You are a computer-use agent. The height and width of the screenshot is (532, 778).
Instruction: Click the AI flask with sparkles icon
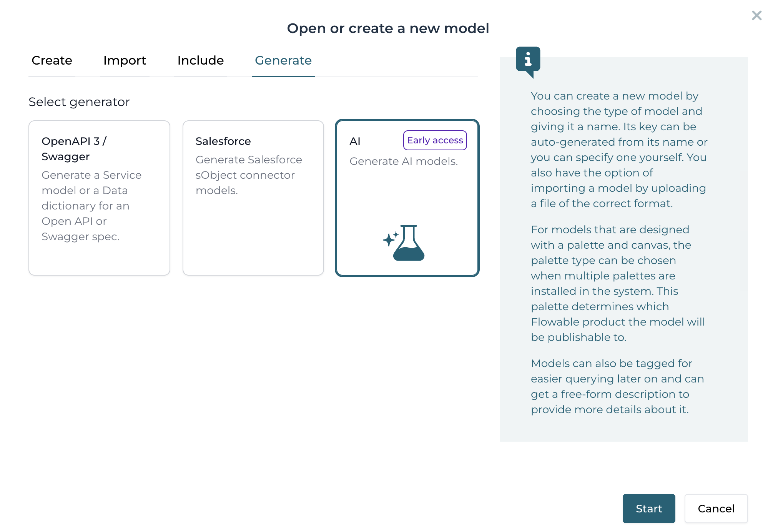(x=405, y=243)
